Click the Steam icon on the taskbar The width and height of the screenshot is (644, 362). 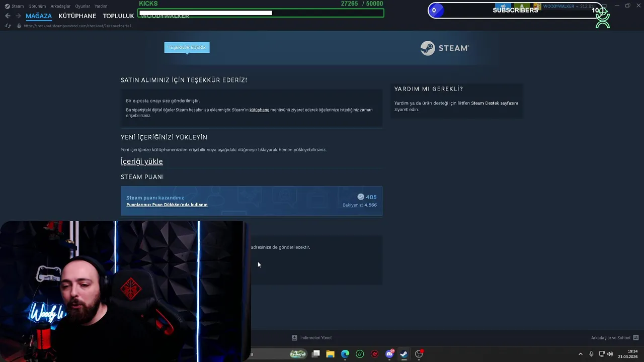coord(404,354)
